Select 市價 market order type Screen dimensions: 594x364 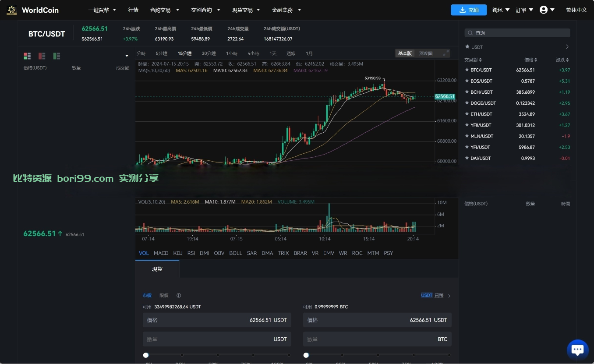(x=147, y=295)
